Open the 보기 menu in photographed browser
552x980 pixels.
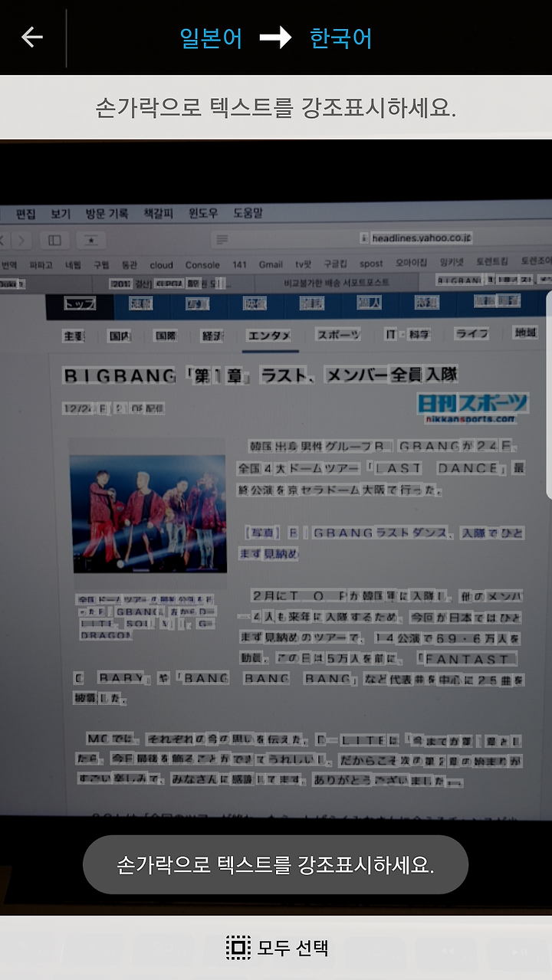click(x=61, y=214)
